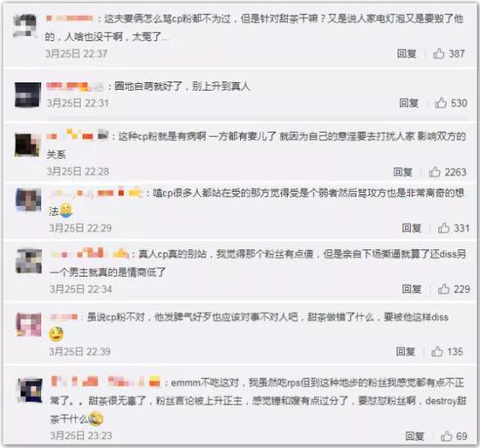The image size is (480, 448).
Task: Open avatar of the 22:28 commenter
Action: pos(28,145)
